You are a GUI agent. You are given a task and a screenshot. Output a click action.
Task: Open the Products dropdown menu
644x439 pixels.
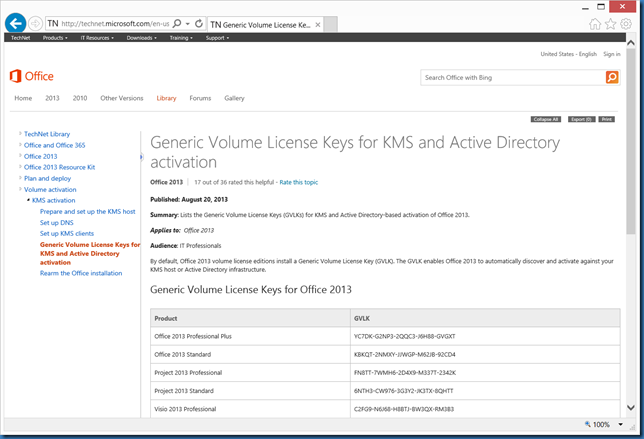[x=55, y=38]
